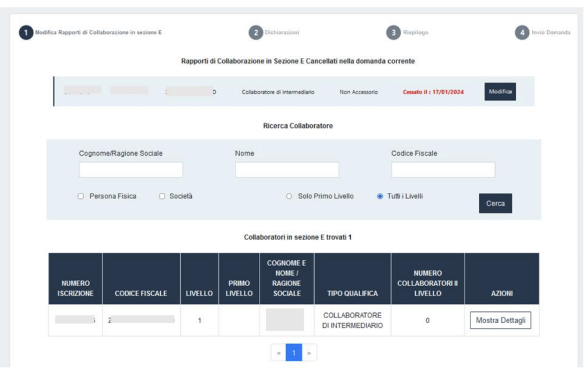Screen dimensions: 588x379
Task: Focus the Nome search field
Action: pyautogui.click(x=287, y=169)
